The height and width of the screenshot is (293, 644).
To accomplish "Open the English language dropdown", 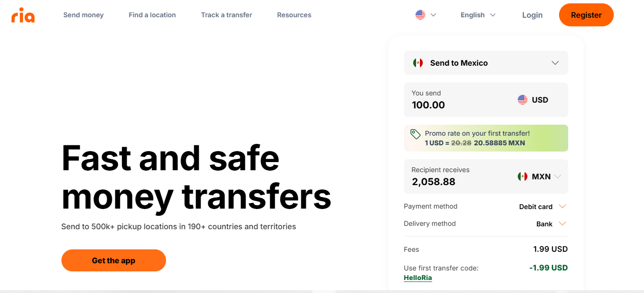I will [x=478, y=15].
